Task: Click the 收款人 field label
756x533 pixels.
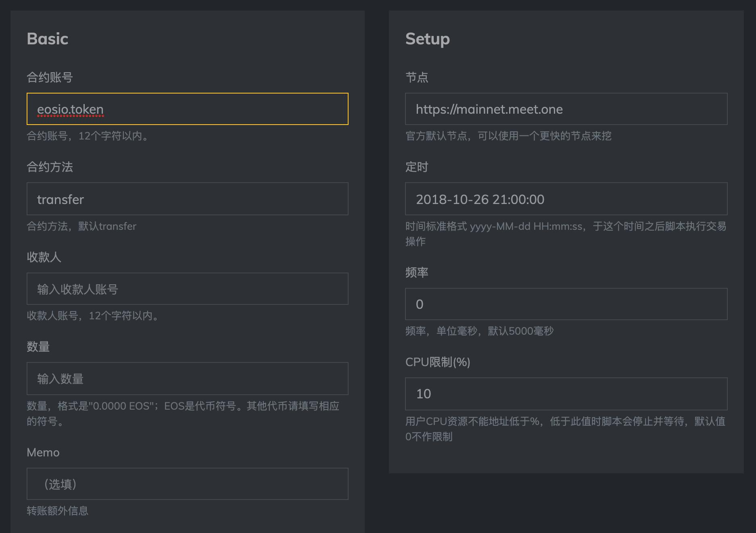Action: tap(44, 257)
